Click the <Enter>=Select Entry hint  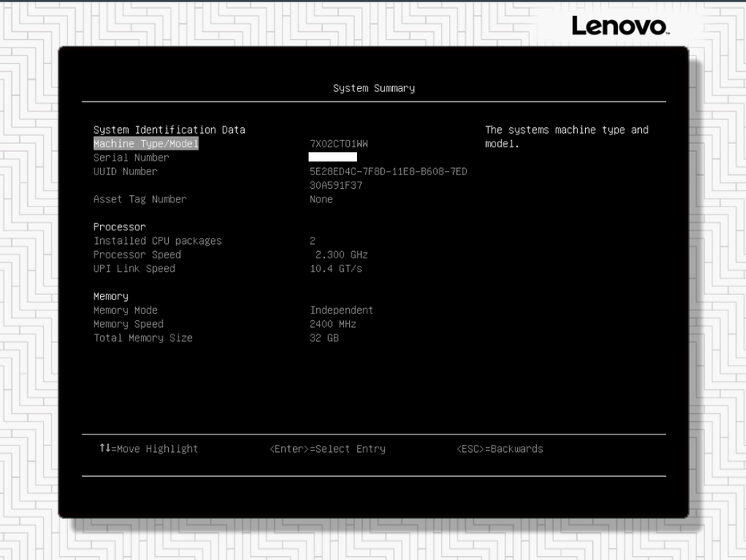click(327, 449)
